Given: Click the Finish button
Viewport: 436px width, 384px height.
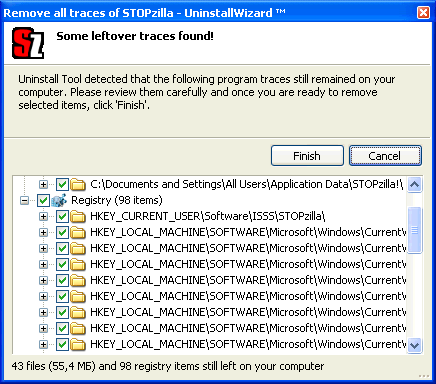Looking at the screenshot, I should tap(307, 156).
